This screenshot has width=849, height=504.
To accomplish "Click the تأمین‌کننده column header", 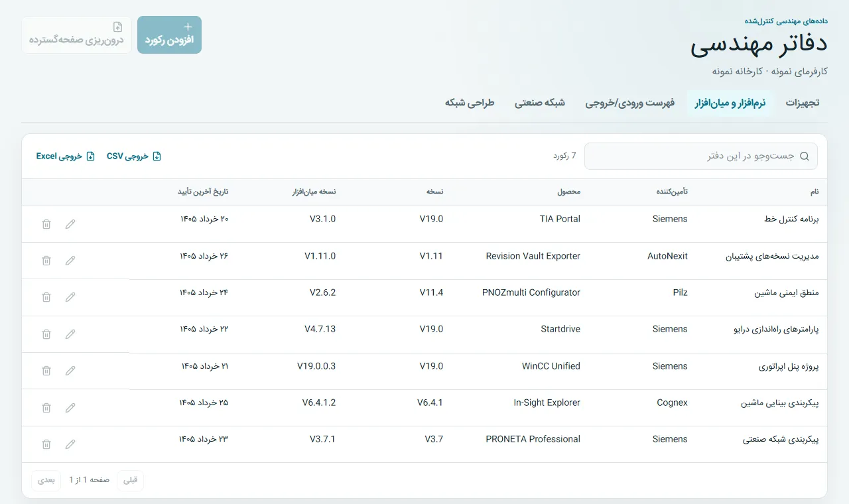I will tap(671, 192).
